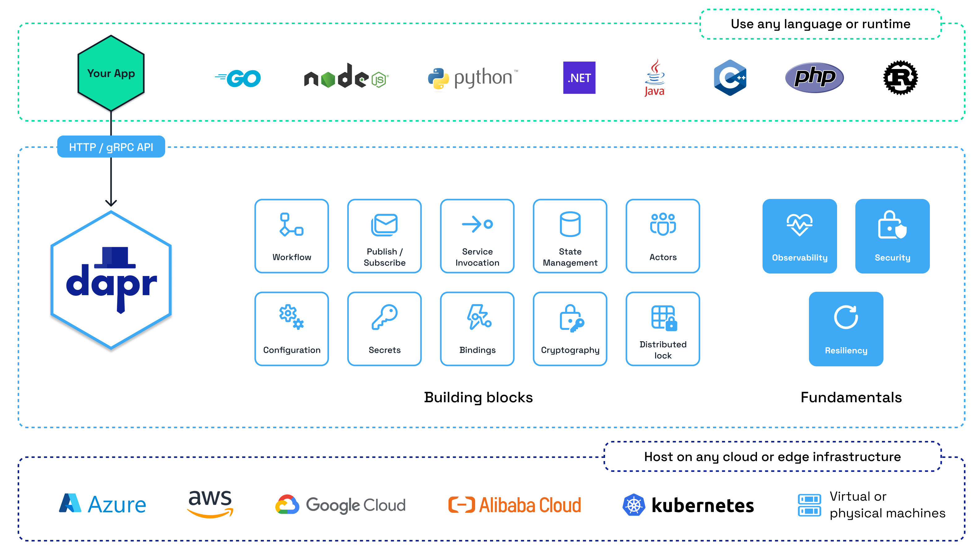Screen dimensions: 980x552
Task: Click the Azure logo
Action: click(x=102, y=504)
